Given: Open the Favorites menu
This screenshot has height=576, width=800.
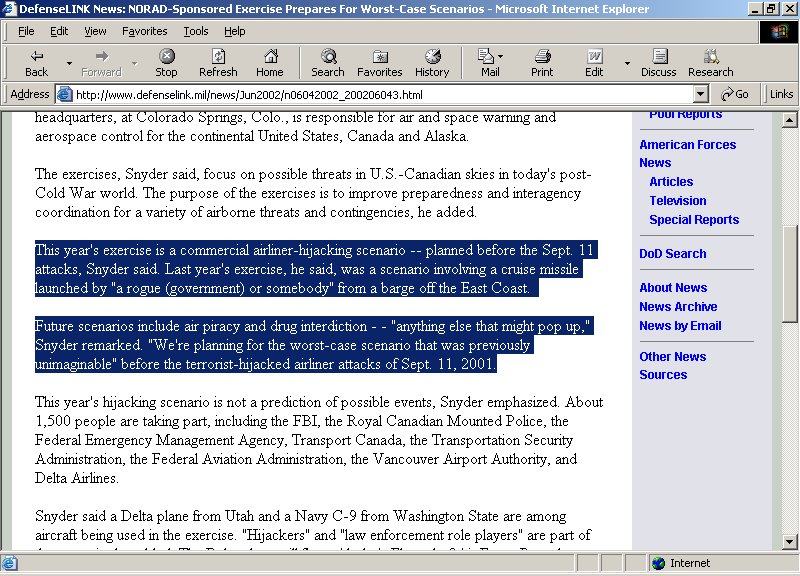Looking at the screenshot, I should point(144,32).
